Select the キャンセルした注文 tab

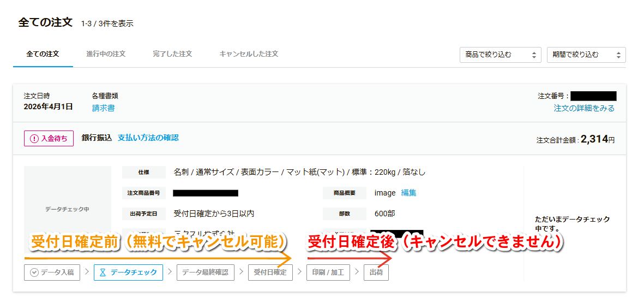coord(249,54)
